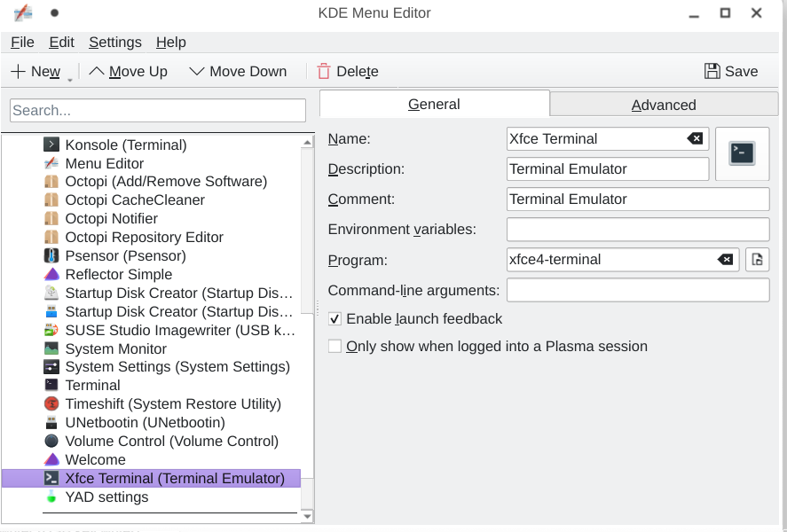The image size is (787, 532).
Task: Switch to the Advanced tab
Action: [663, 105]
